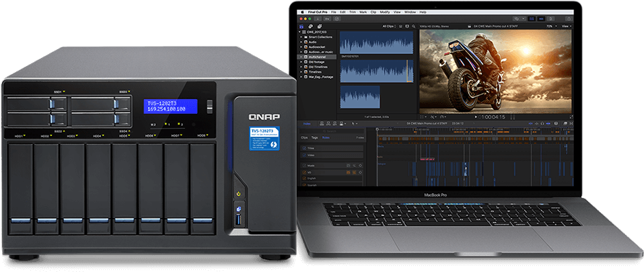
Task: Open the retime speedometer dropdown
Action: tap(443, 117)
